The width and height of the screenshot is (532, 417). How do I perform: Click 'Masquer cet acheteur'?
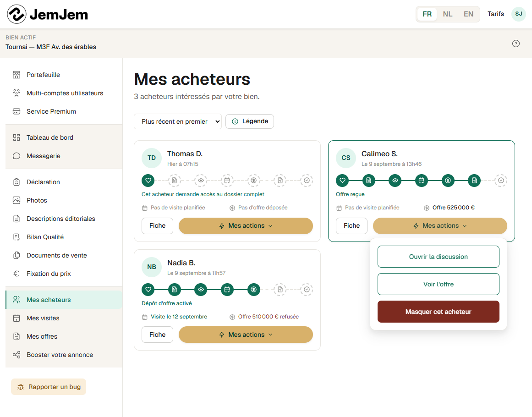(x=439, y=312)
